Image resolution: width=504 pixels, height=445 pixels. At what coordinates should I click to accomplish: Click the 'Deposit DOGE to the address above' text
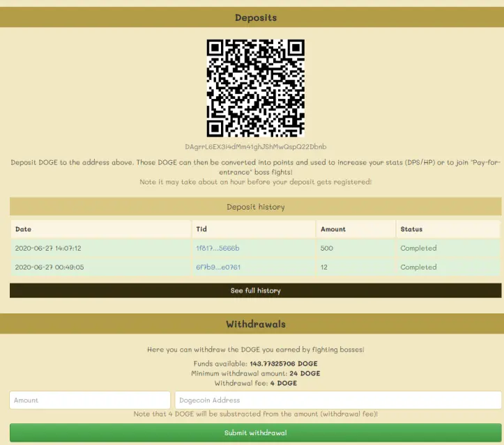256,167
